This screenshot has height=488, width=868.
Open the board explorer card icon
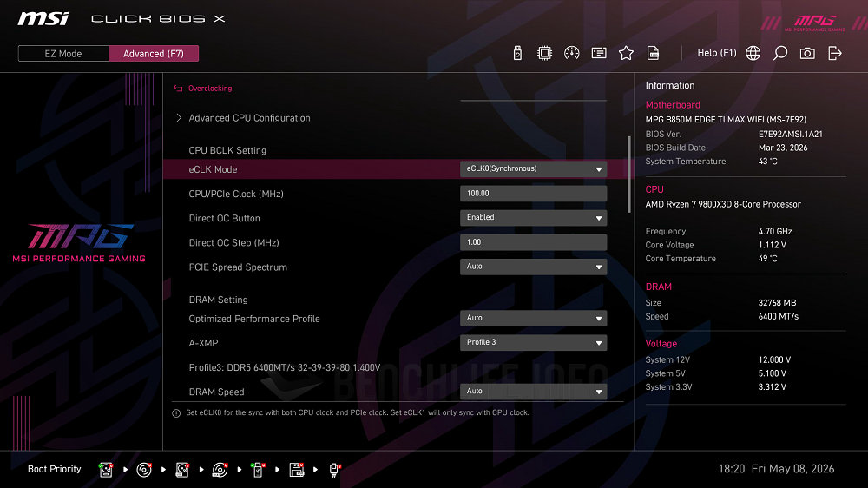click(599, 53)
